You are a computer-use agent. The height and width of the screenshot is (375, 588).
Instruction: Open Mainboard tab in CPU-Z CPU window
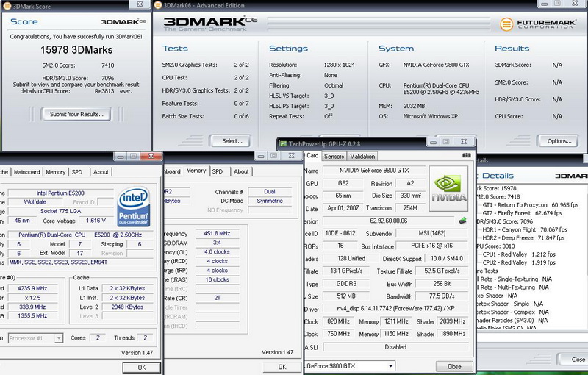coord(26,172)
